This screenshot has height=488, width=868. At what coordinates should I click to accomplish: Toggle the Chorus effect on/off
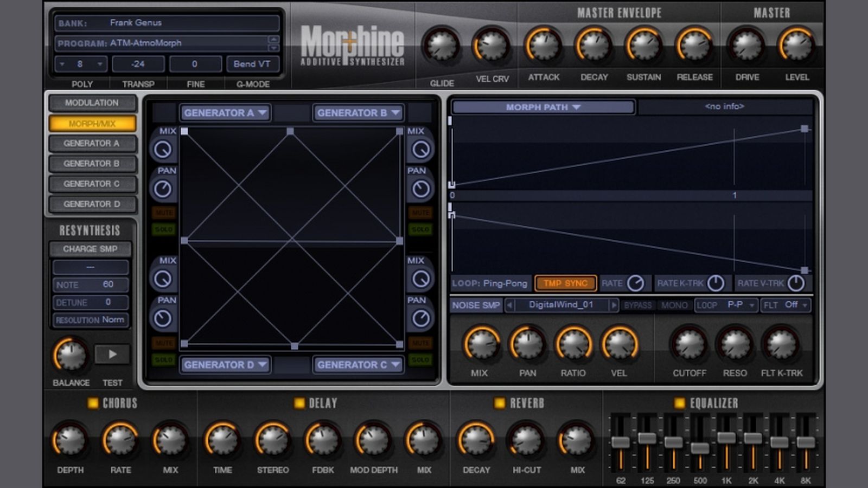pos(93,403)
